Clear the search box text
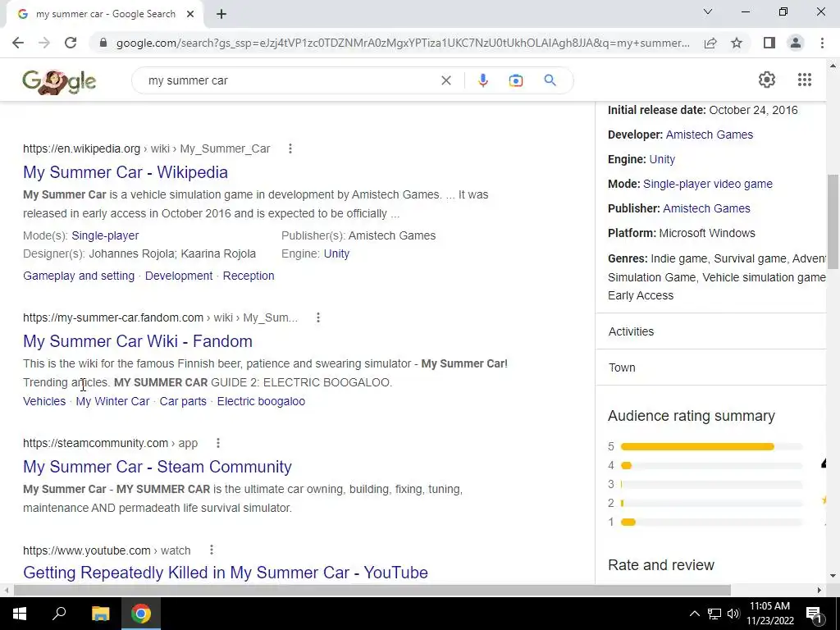Image resolution: width=840 pixels, height=630 pixels. (445, 80)
